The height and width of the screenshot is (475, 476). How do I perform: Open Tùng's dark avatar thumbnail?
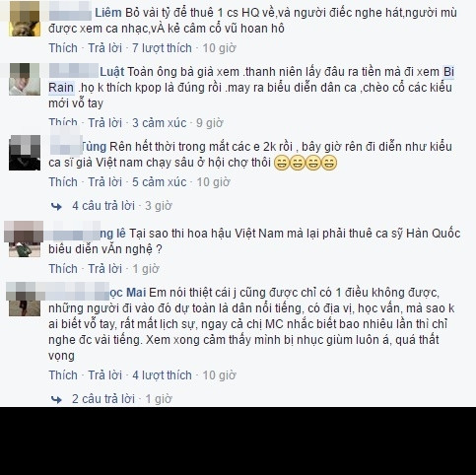pyautogui.click(x=25, y=153)
